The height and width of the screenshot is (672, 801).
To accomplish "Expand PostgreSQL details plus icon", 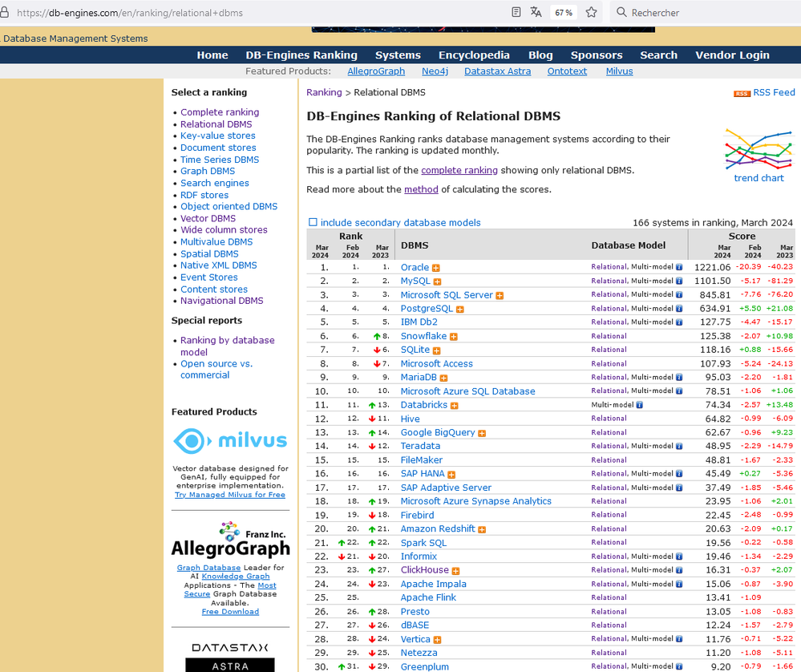I will [x=459, y=310].
